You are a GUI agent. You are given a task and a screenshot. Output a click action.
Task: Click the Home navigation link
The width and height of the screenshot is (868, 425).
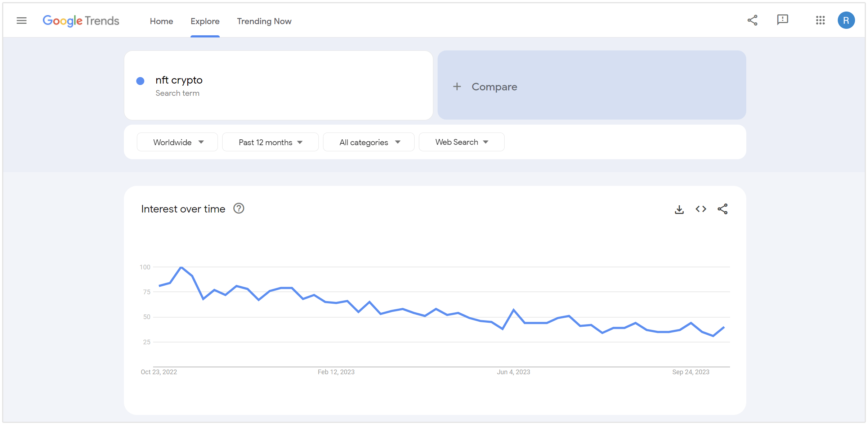point(161,21)
